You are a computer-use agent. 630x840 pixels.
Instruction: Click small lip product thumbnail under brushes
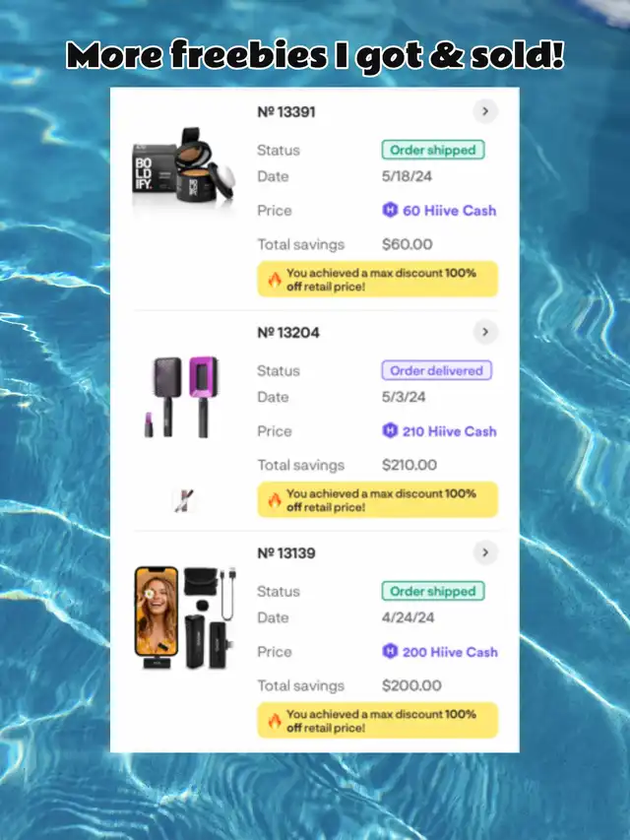coord(185,500)
